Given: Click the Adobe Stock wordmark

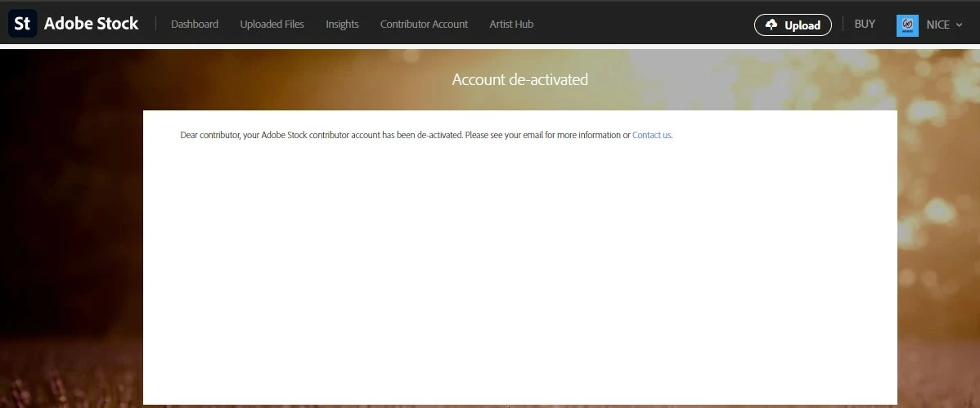Looking at the screenshot, I should [x=92, y=24].
